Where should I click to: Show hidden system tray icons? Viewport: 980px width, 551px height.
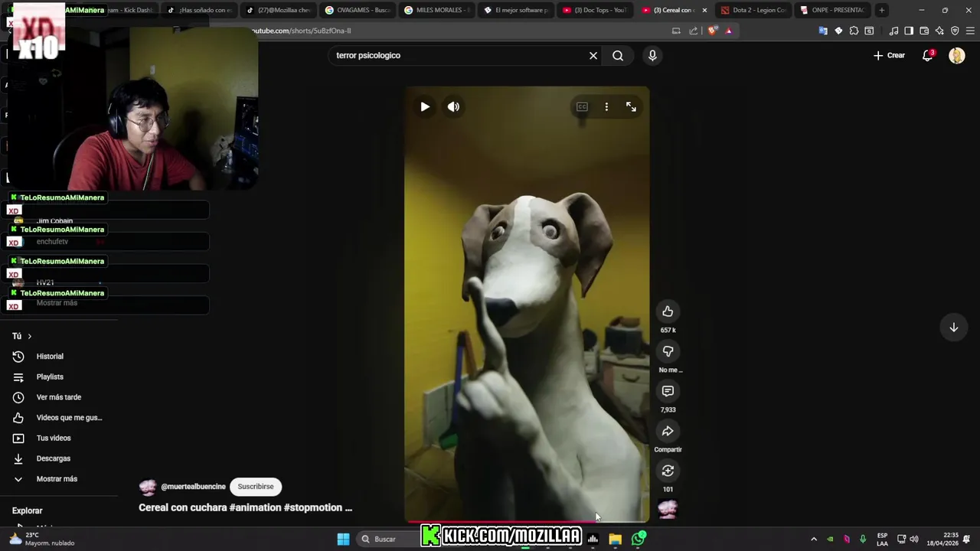(x=813, y=539)
